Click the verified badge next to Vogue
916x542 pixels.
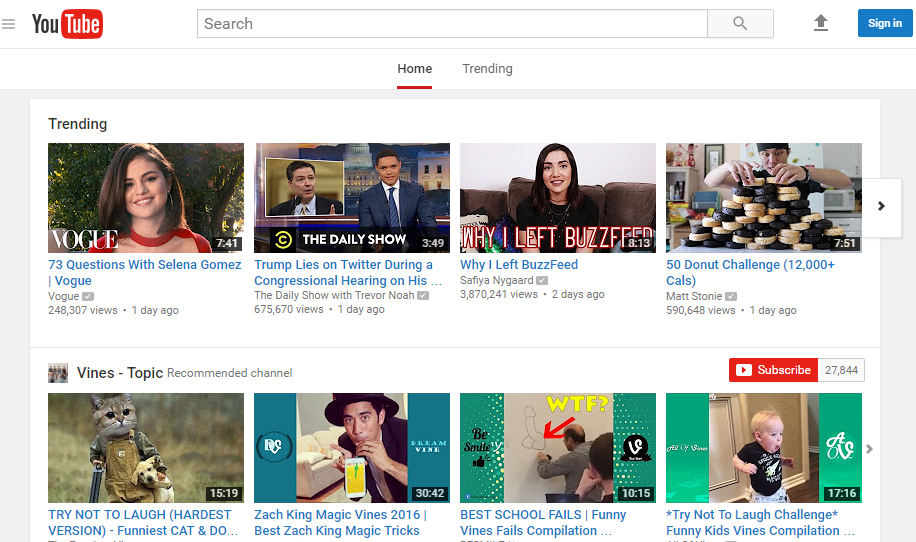point(88,297)
